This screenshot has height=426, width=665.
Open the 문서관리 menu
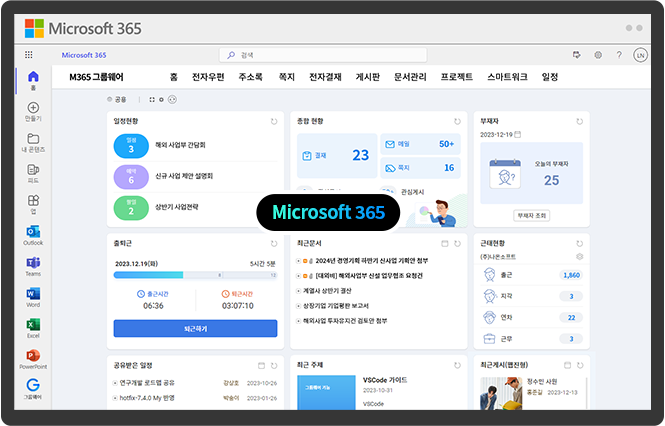(410, 77)
